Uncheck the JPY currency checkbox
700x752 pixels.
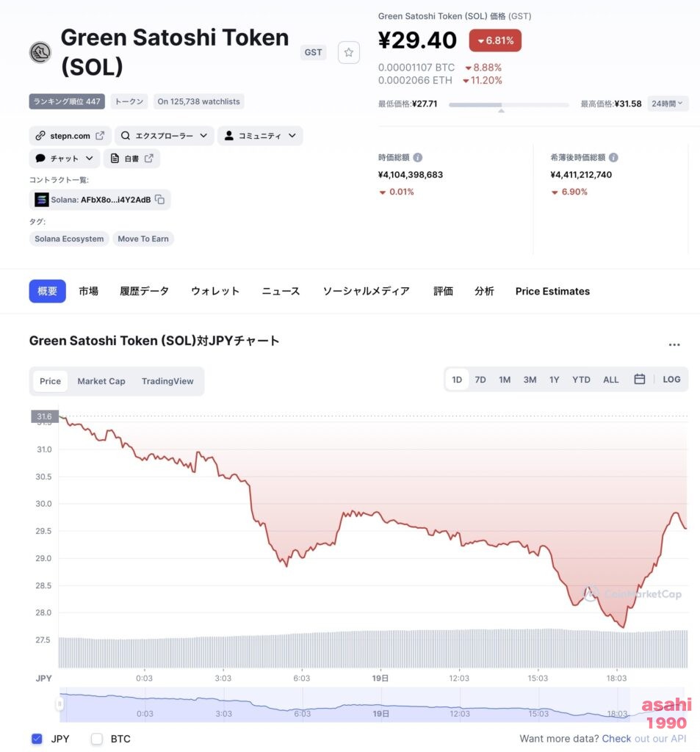(37, 739)
